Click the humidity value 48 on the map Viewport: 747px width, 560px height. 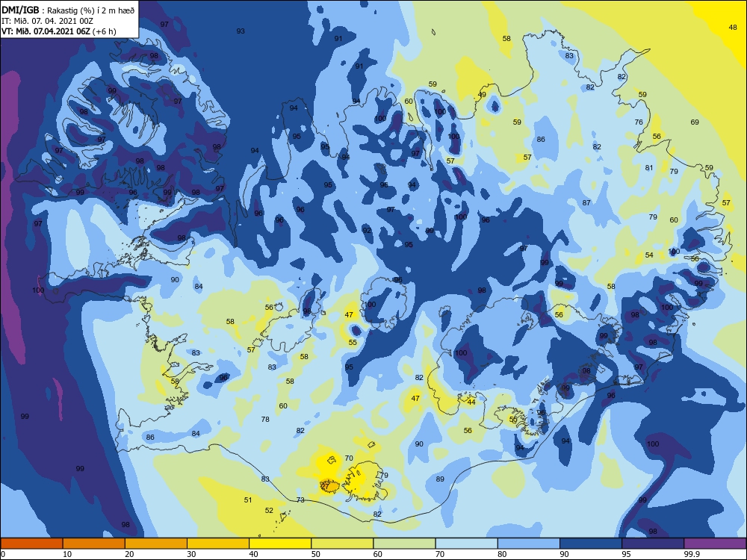(x=733, y=27)
